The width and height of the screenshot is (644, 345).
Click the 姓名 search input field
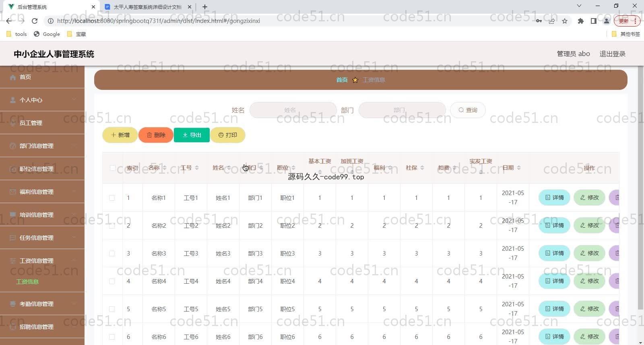[293, 110]
